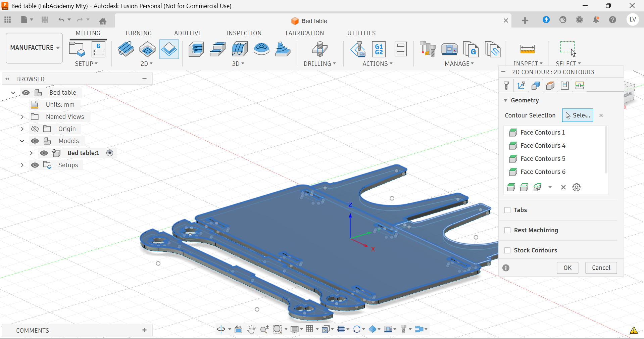Click the Post Process G1 G2 icon
Image resolution: width=644 pixels, height=339 pixels.
[379, 49]
